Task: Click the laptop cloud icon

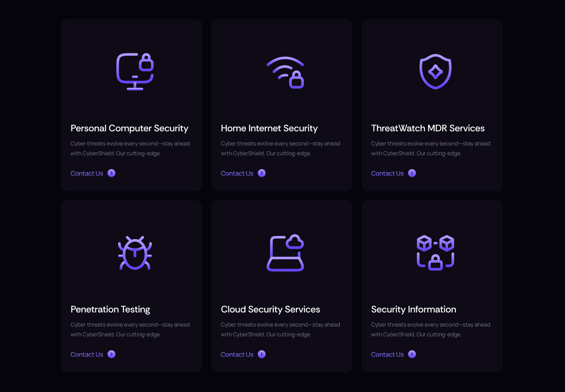Action: coord(285,253)
